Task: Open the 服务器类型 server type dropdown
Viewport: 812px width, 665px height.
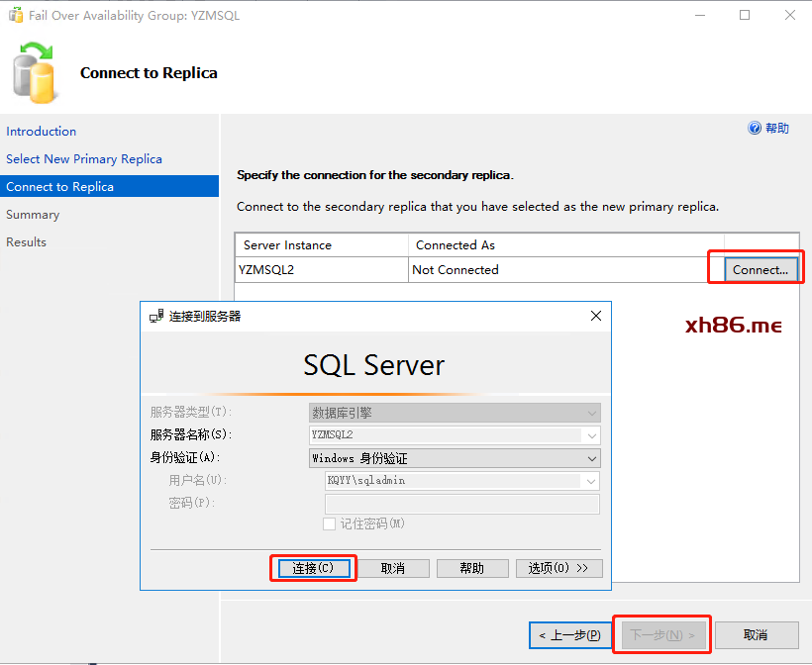Action: (x=592, y=413)
